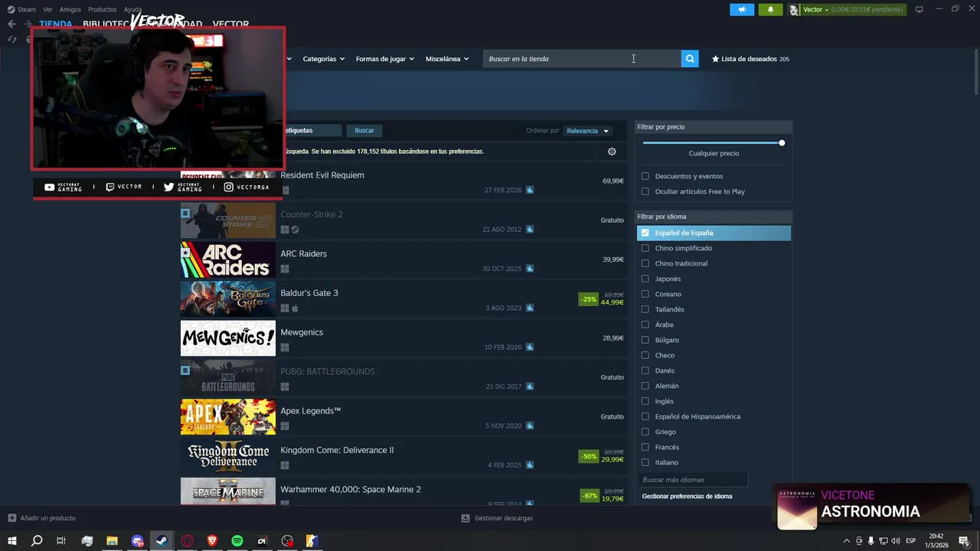Open the Ver menu

click(x=47, y=9)
